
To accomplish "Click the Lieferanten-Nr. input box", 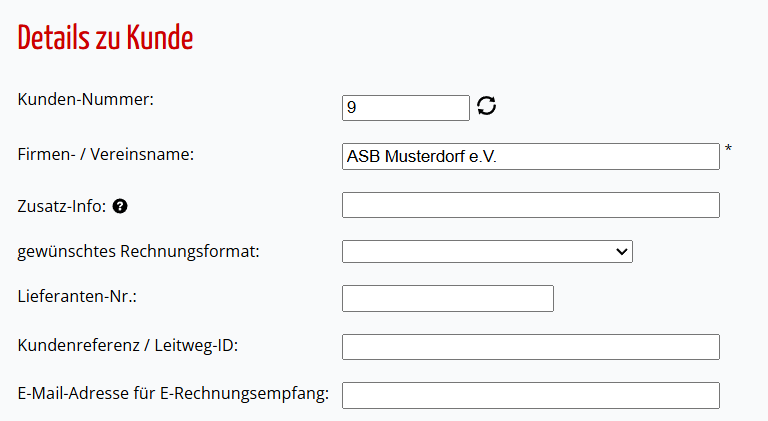I will [x=448, y=299].
